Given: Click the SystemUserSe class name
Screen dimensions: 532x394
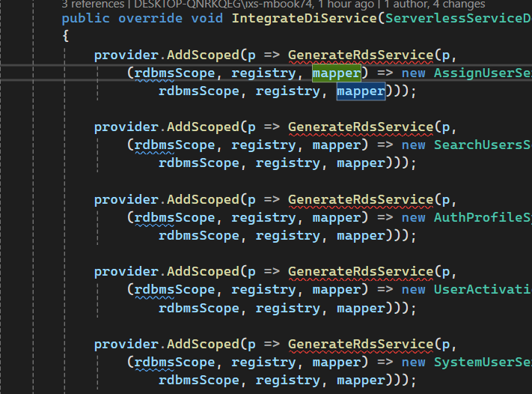Looking at the screenshot, I should (483, 362).
